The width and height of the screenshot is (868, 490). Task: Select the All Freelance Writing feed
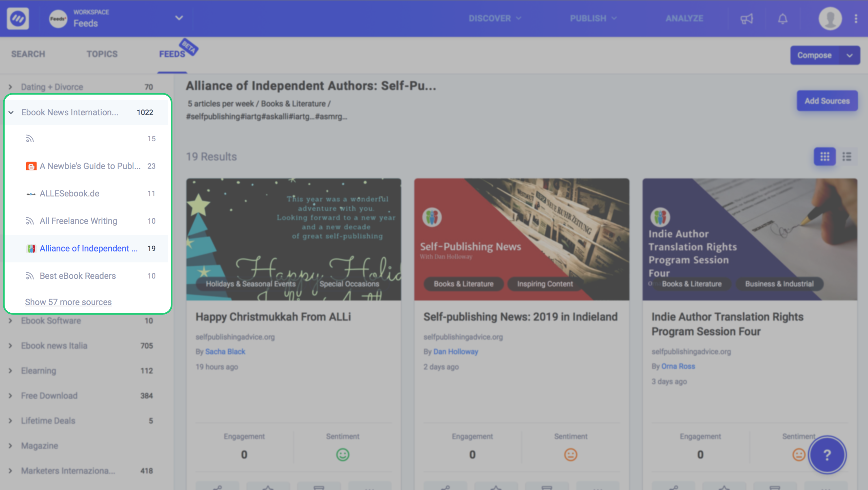[87, 221]
